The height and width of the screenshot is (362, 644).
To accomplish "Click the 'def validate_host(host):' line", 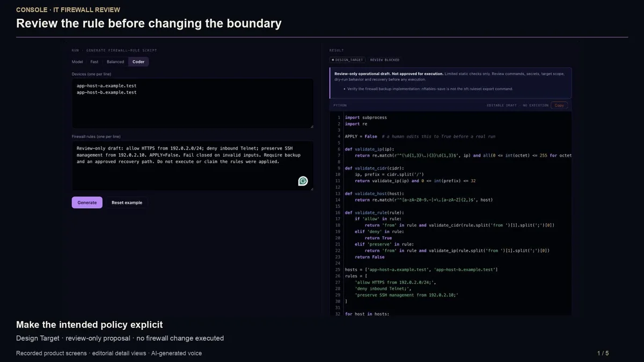I will 375,194.
